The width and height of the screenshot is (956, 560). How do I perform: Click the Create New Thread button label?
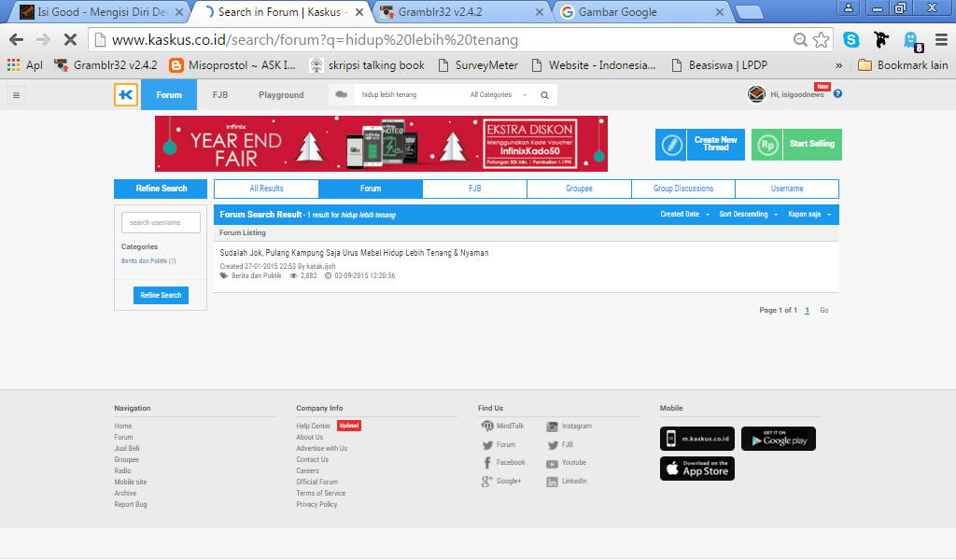(x=716, y=144)
